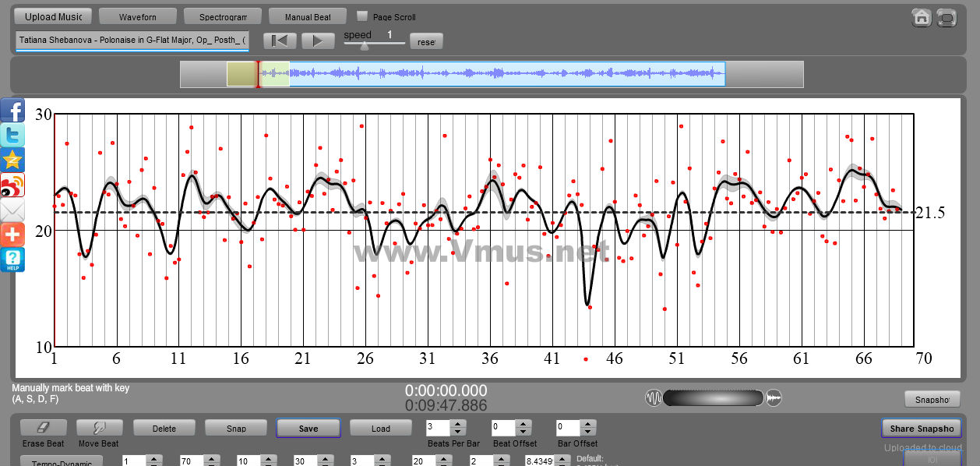This screenshot has width=980, height=466.
Task: Enable the Page Scroll checkbox
Action: click(x=362, y=16)
